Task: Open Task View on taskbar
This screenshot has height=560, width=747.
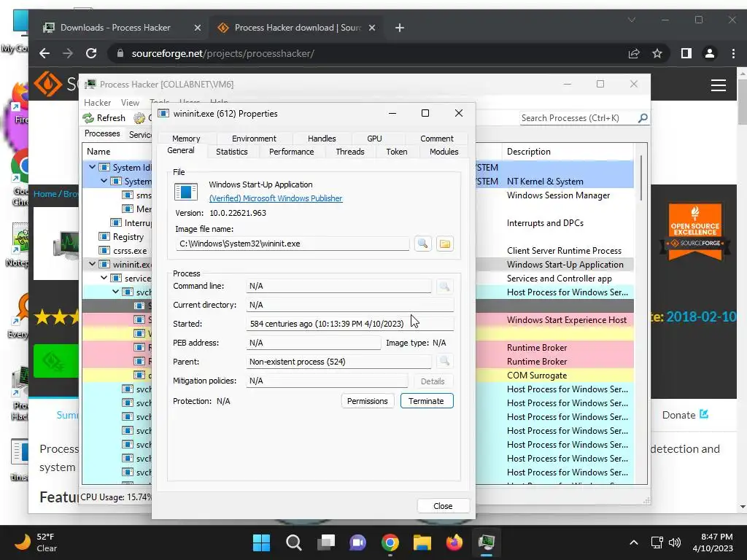Action: tap(326, 542)
